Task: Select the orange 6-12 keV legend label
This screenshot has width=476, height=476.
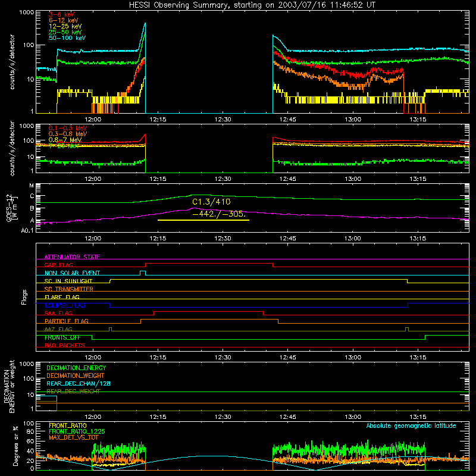Action: [64, 20]
